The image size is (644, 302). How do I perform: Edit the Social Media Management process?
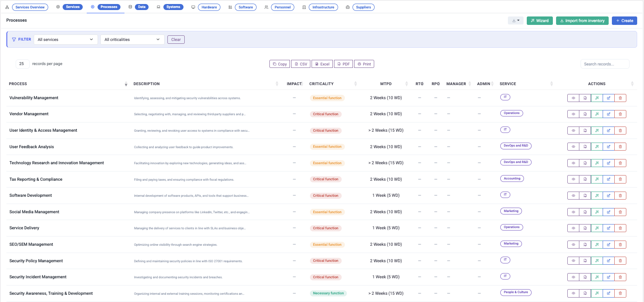pyautogui.click(x=609, y=212)
